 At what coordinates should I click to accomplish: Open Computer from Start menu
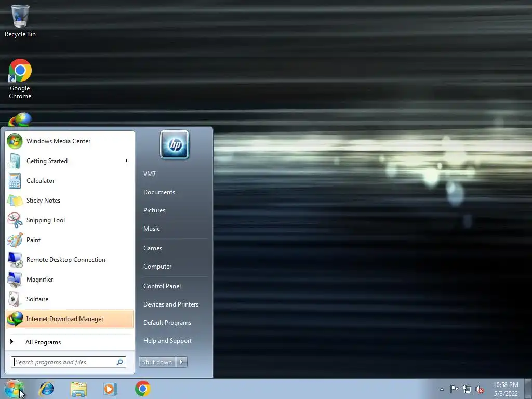157,267
